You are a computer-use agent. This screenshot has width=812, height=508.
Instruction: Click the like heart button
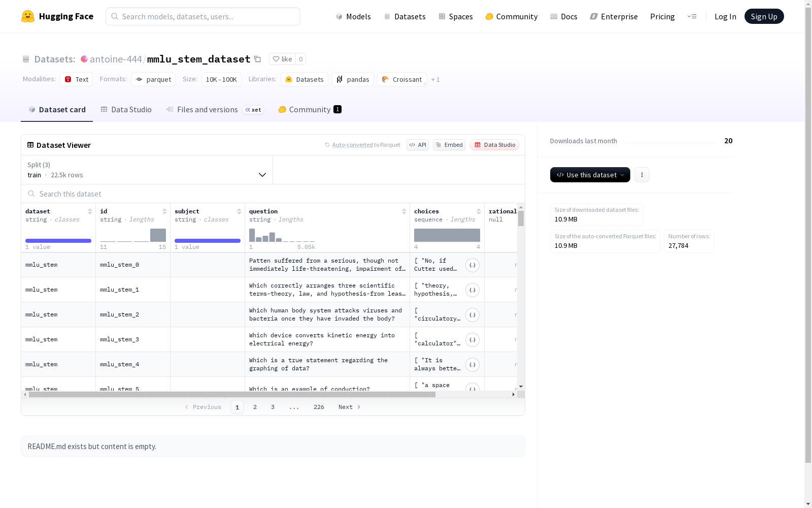pyautogui.click(x=282, y=59)
